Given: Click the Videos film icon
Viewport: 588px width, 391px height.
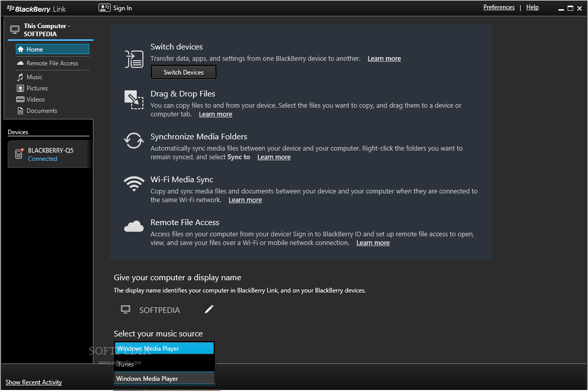Looking at the screenshot, I should click(x=20, y=100).
